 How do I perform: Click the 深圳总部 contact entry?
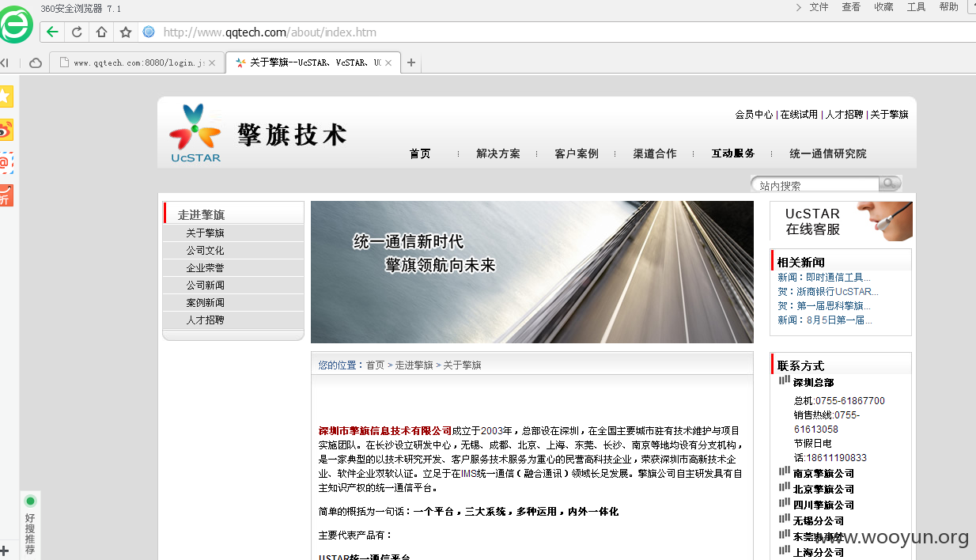coord(813,383)
